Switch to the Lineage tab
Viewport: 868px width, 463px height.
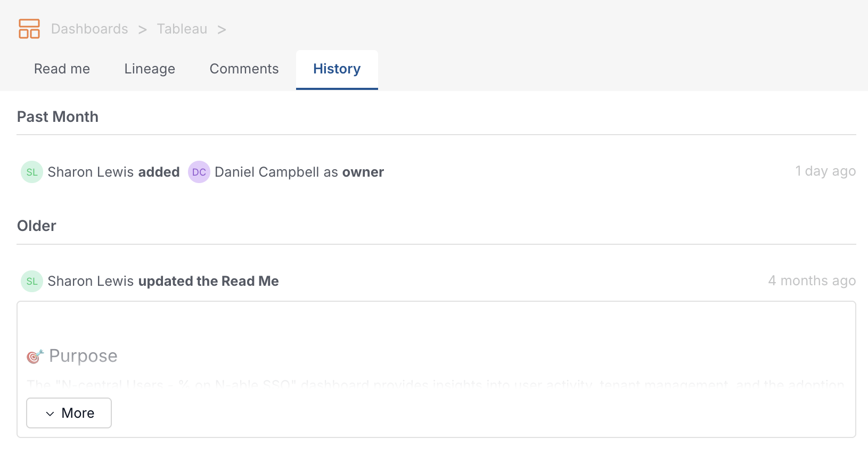coord(150,69)
